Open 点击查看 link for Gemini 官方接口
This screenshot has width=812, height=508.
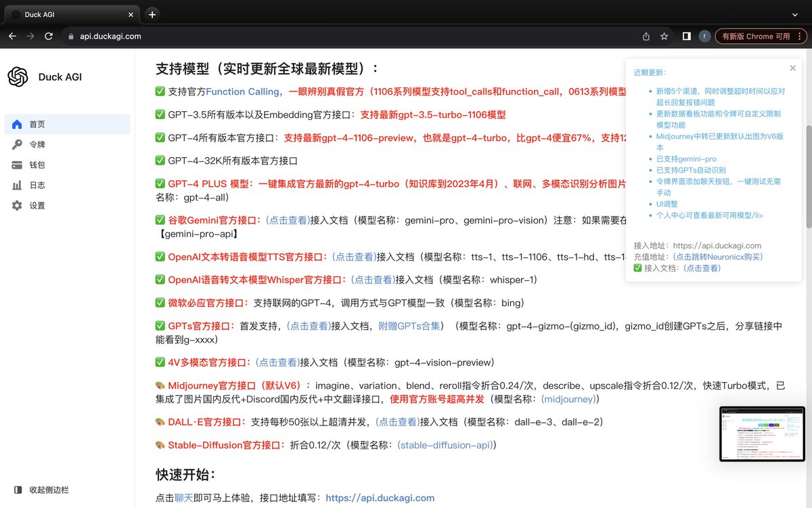point(287,220)
